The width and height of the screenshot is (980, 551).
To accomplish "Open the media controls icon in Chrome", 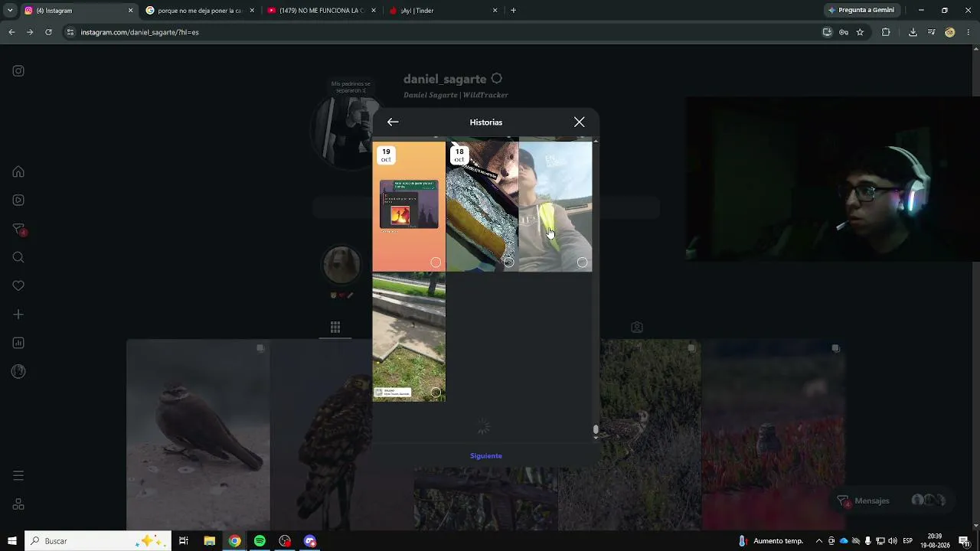I will tap(931, 32).
